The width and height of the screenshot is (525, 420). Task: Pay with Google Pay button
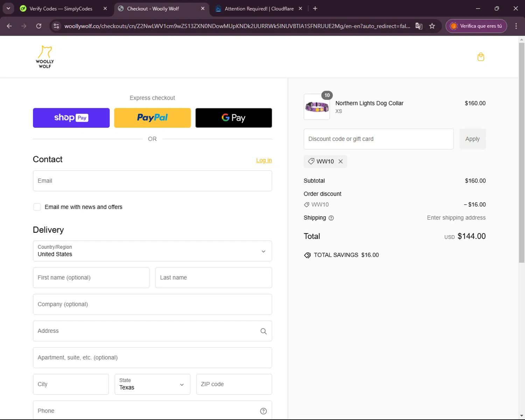(x=233, y=118)
